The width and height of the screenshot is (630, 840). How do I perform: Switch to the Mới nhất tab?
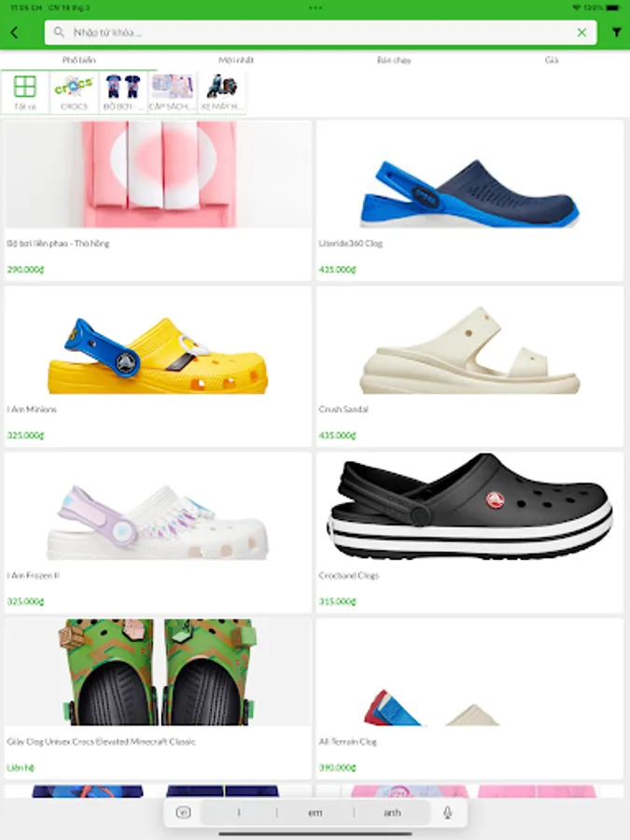[236, 60]
